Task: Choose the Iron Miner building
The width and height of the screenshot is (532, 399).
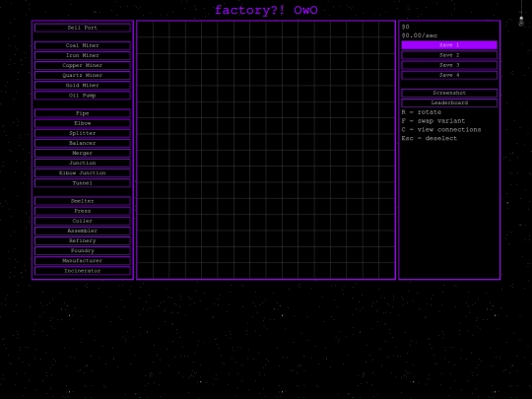Action: coord(83,55)
